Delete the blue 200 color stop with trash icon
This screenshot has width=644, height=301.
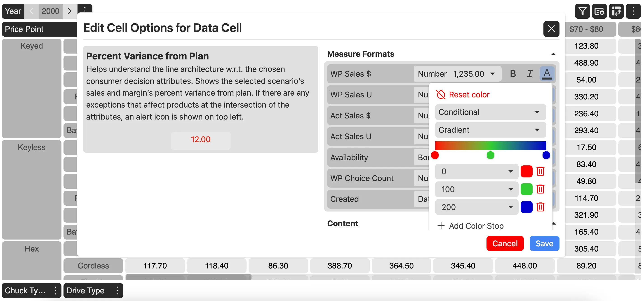click(x=541, y=207)
